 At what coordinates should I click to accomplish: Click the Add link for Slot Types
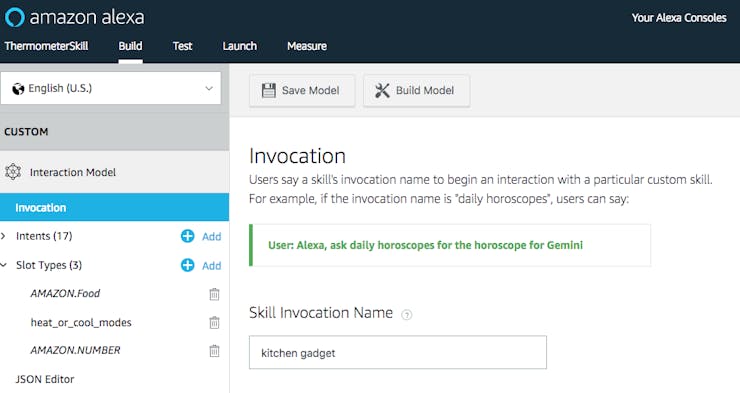pyautogui.click(x=211, y=266)
